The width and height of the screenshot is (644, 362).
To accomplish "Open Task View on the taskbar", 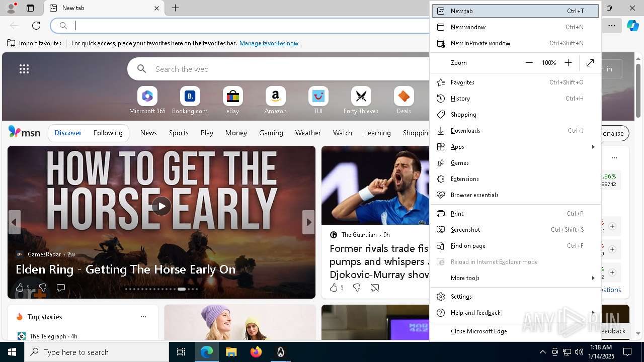I will (181, 352).
